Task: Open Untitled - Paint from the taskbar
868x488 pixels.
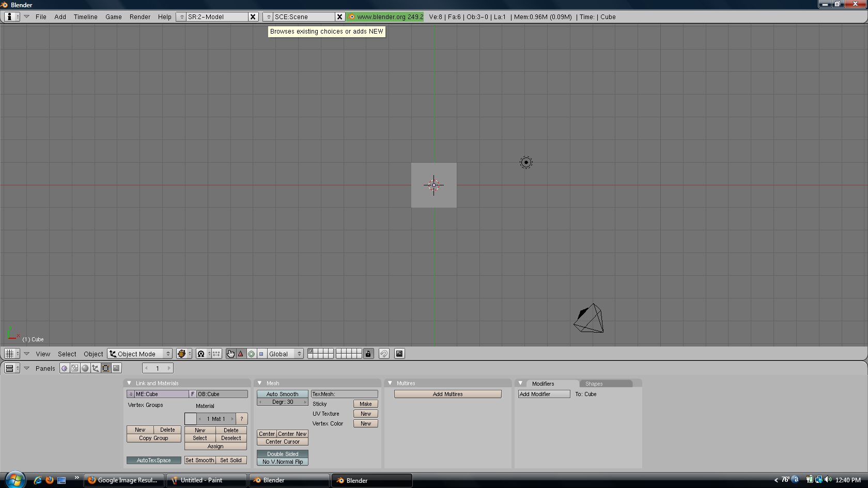Action: (206, 480)
